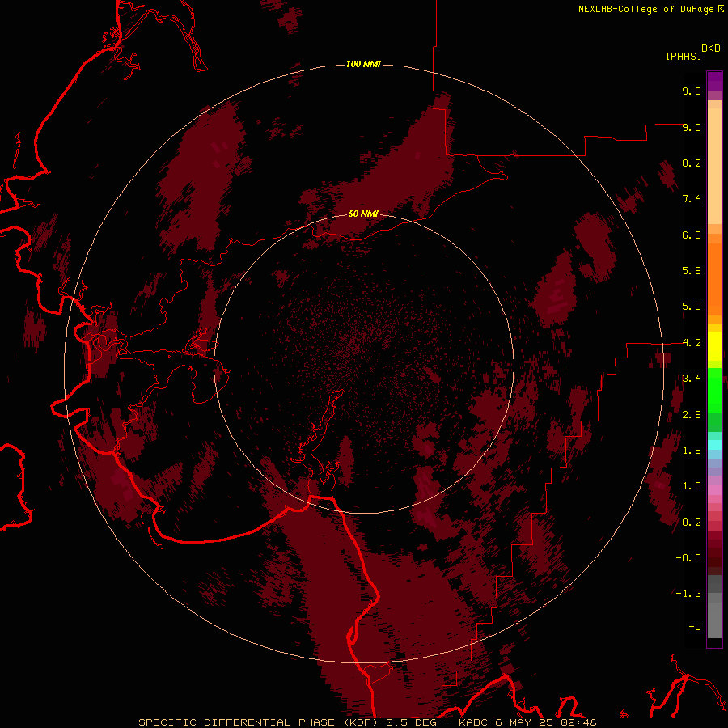The width and height of the screenshot is (728, 728).
Task: Click the 5.8 legend value
Action: pos(692,271)
